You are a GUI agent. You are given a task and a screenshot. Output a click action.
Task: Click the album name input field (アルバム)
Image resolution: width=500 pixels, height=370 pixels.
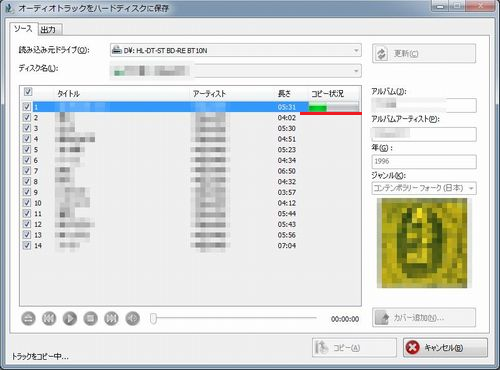pos(424,105)
